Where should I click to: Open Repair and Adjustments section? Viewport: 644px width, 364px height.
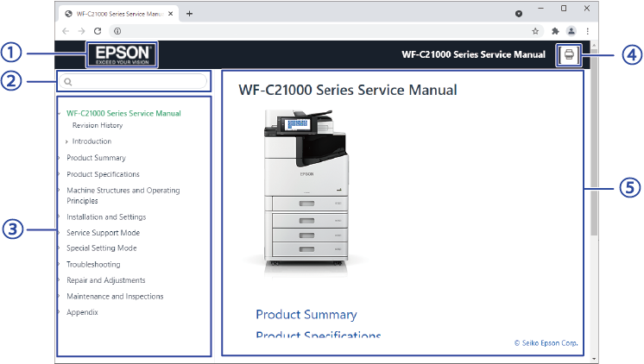coord(106,280)
